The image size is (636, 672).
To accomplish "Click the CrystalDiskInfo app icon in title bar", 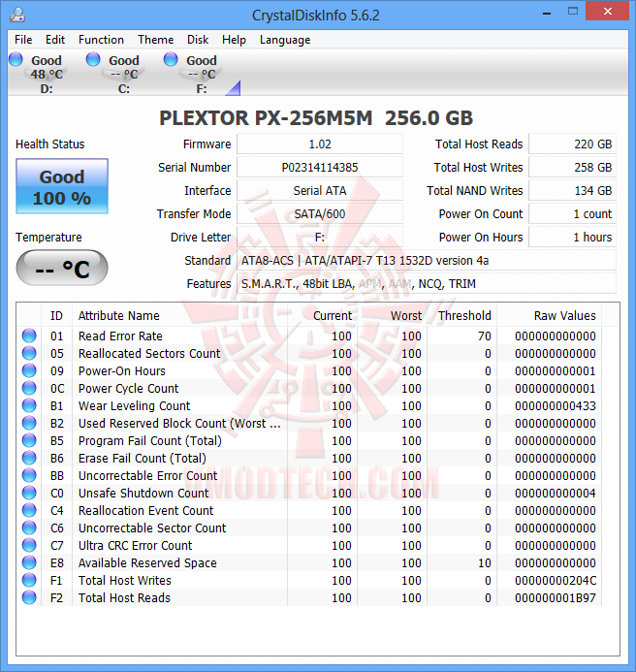I will [x=17, y=15].
